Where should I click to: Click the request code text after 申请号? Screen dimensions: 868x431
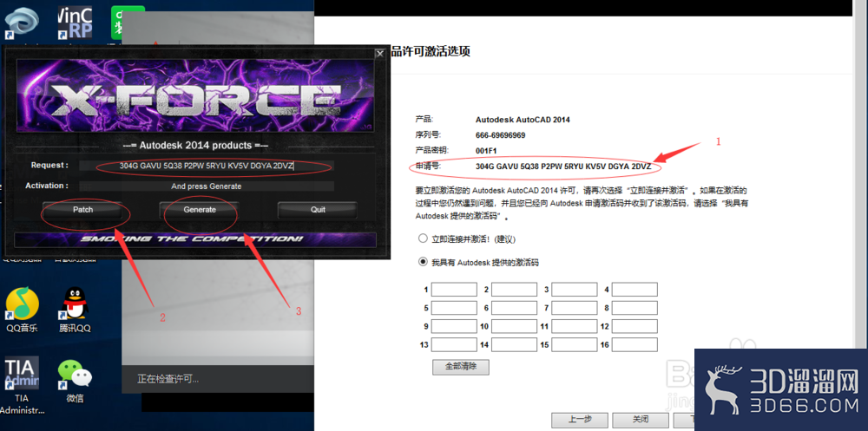563,166
